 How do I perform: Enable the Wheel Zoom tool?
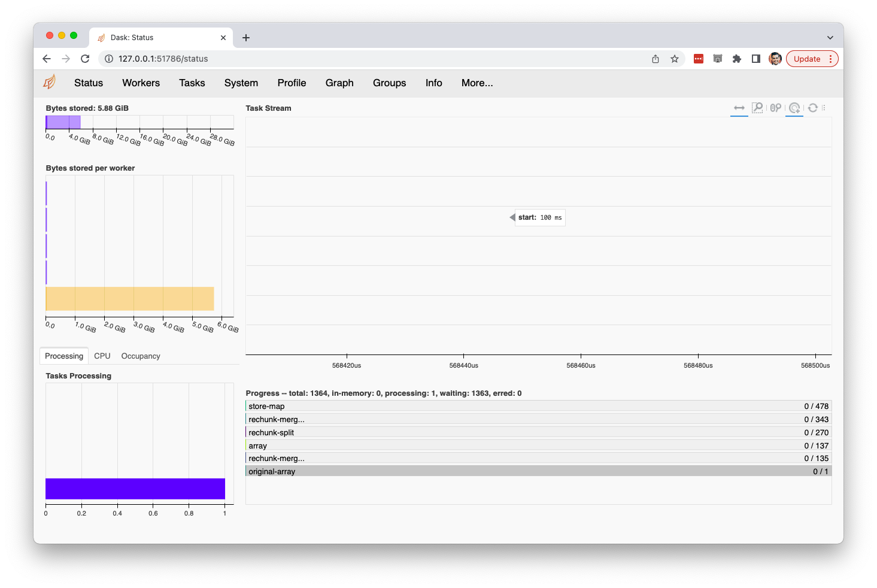776,108
